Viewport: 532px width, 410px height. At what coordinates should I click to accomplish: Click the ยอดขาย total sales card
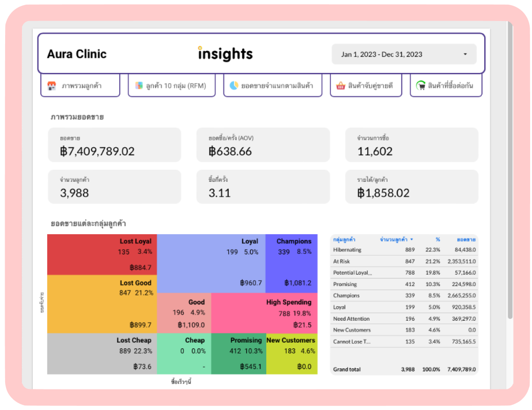114,145
